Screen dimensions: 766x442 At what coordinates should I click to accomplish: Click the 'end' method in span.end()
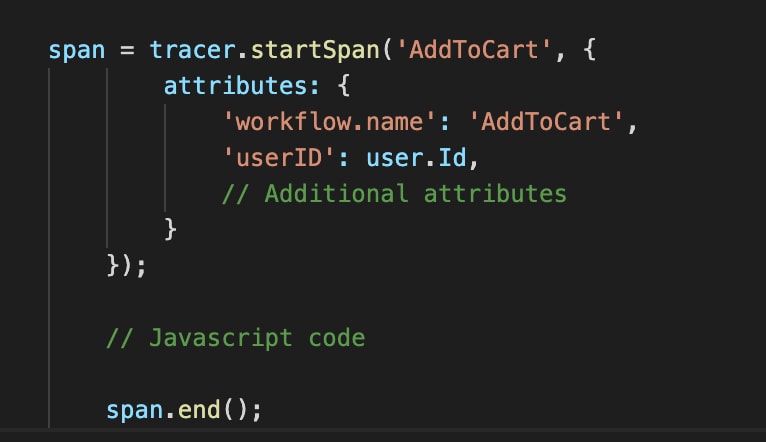click(199, 410)
